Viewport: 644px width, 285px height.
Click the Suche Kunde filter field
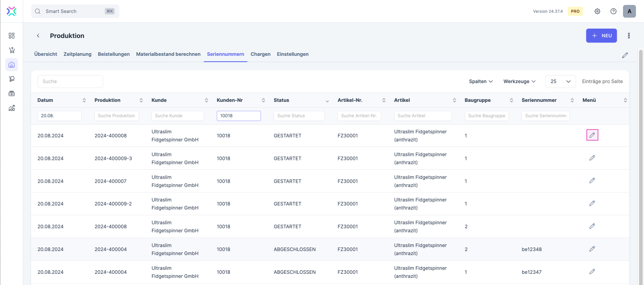[178, 116]
